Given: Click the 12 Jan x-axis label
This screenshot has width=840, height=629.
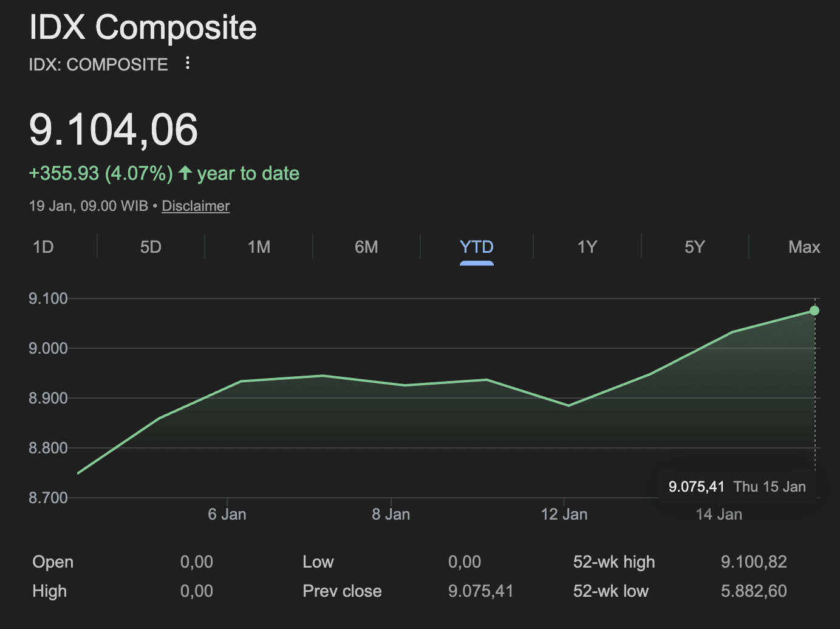Looking at the screenshot, I should click(564, 515).
